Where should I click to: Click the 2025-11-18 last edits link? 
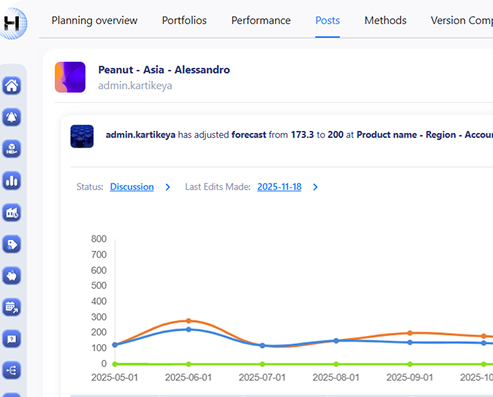click(x=279, y=187)
